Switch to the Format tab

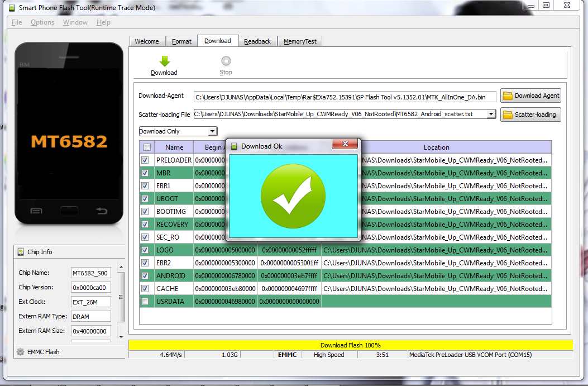182,41
